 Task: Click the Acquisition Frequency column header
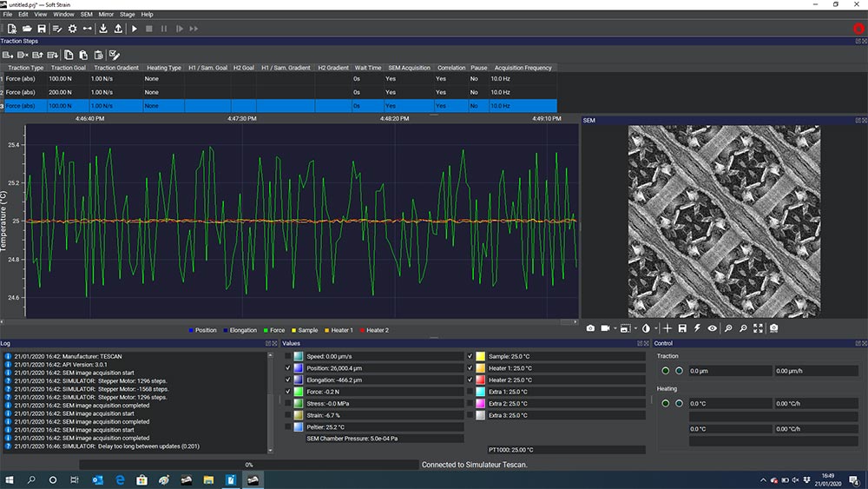(523, 68)
